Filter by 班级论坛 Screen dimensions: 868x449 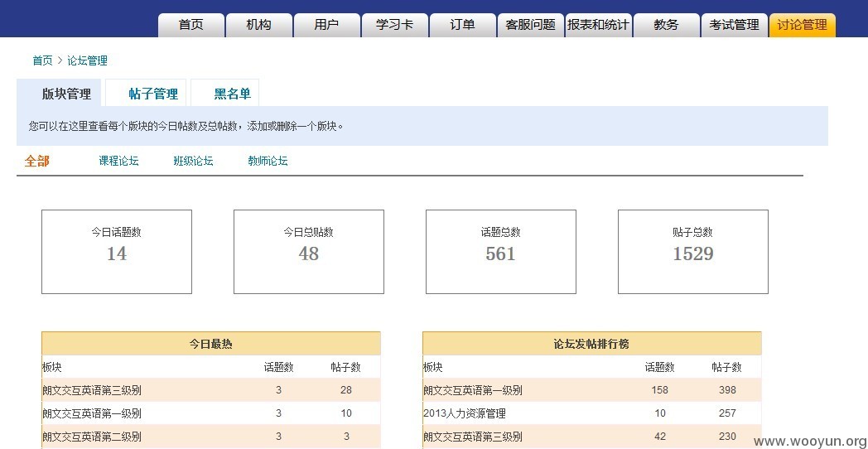click(x=193, y=161)
